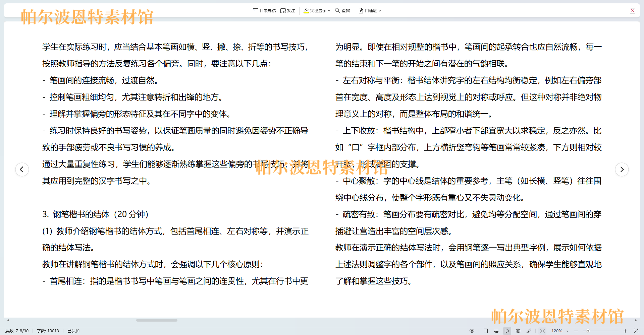Click the 屏数: 7-8/30 page indicator
This screenshot has height=335, width=644.
[17, 331]
